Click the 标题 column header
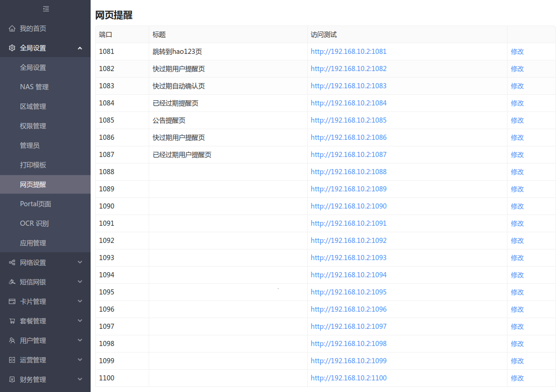Image resolution: width=560 pixels, height=392 pixels. 159,35
